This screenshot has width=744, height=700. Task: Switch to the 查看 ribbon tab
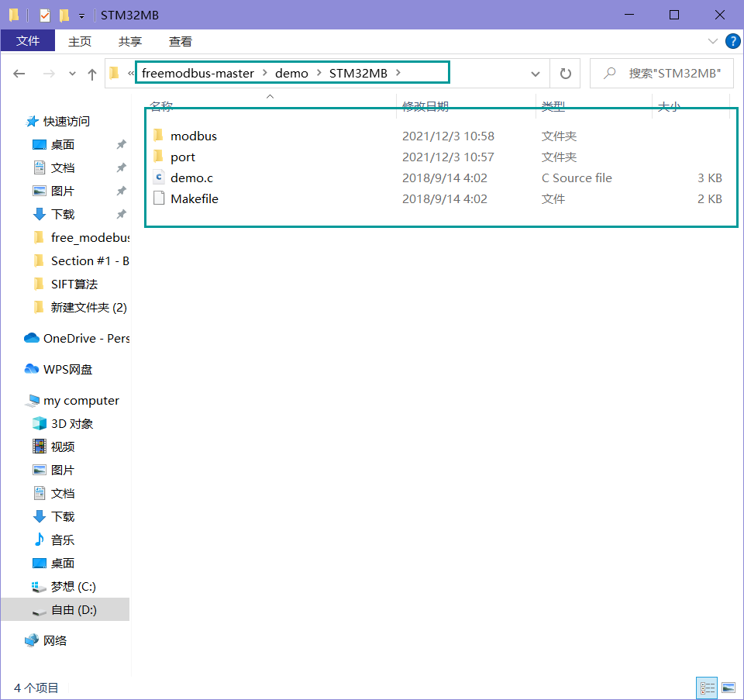coord(181,41)
